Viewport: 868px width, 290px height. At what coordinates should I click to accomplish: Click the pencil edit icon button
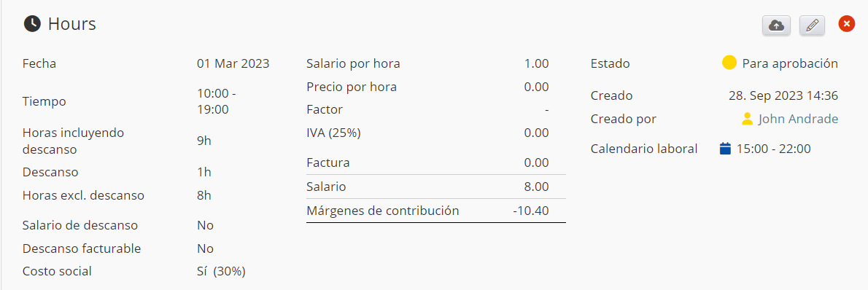[x=812, y=26]
